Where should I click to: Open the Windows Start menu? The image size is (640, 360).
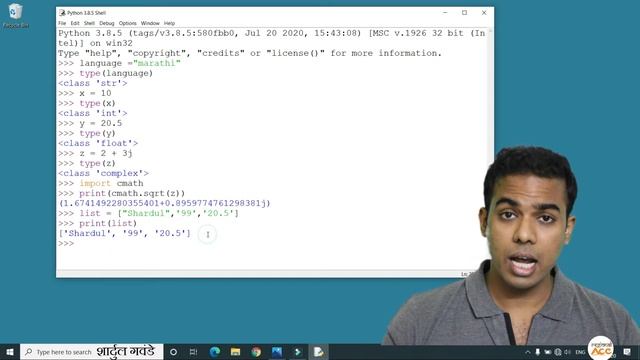click(10, 352)
